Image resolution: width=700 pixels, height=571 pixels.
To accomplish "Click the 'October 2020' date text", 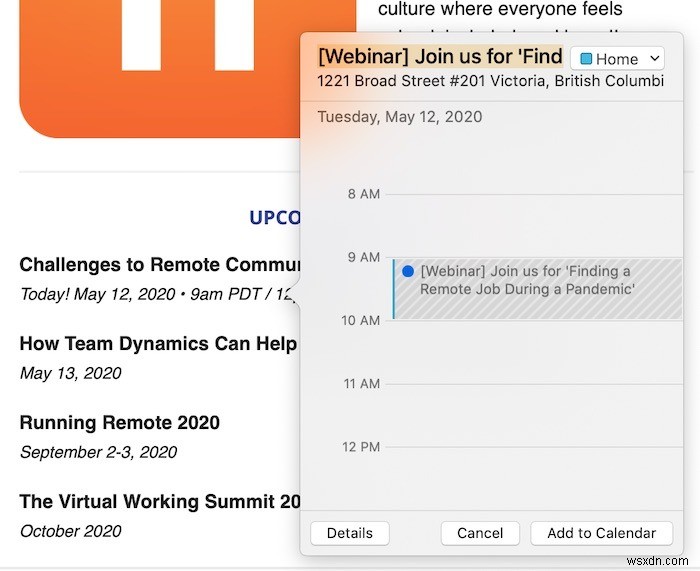I will pyautogui.click(x=71, y=531).
